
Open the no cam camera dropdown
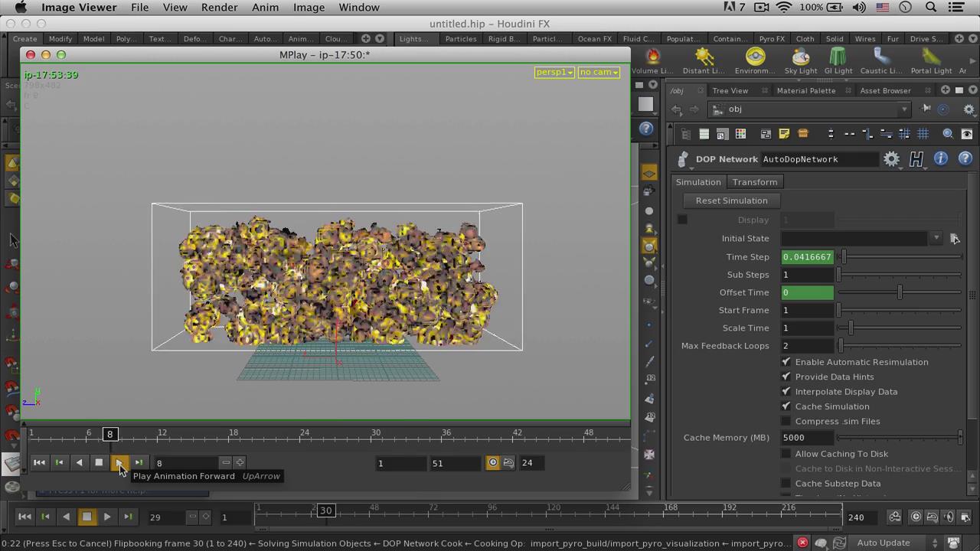[599, 72]
